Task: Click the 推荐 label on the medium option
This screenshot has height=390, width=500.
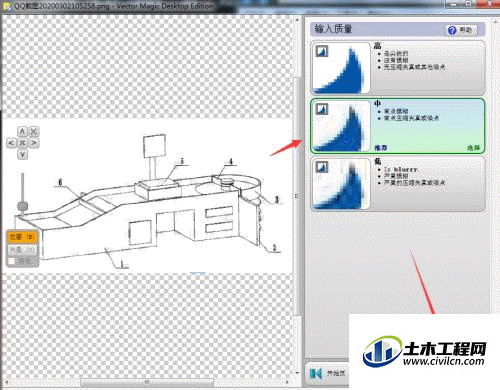Action: pos(381,148)
